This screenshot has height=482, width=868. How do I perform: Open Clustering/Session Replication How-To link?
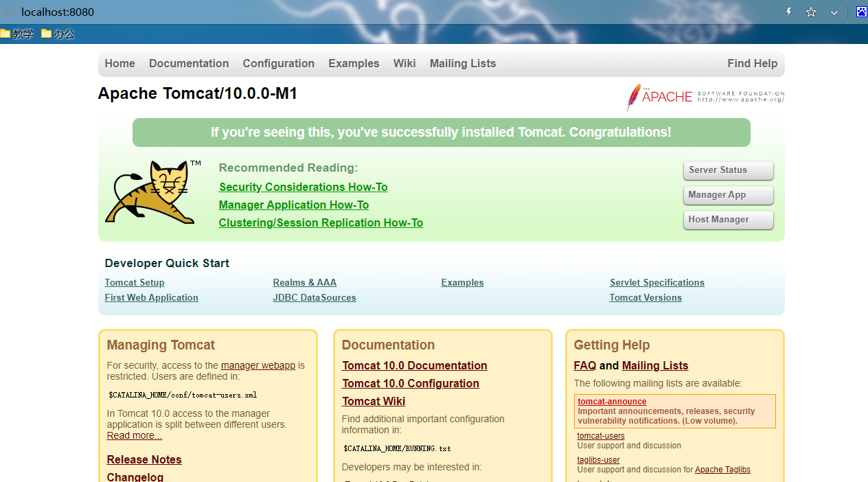[x=321, y=222]
